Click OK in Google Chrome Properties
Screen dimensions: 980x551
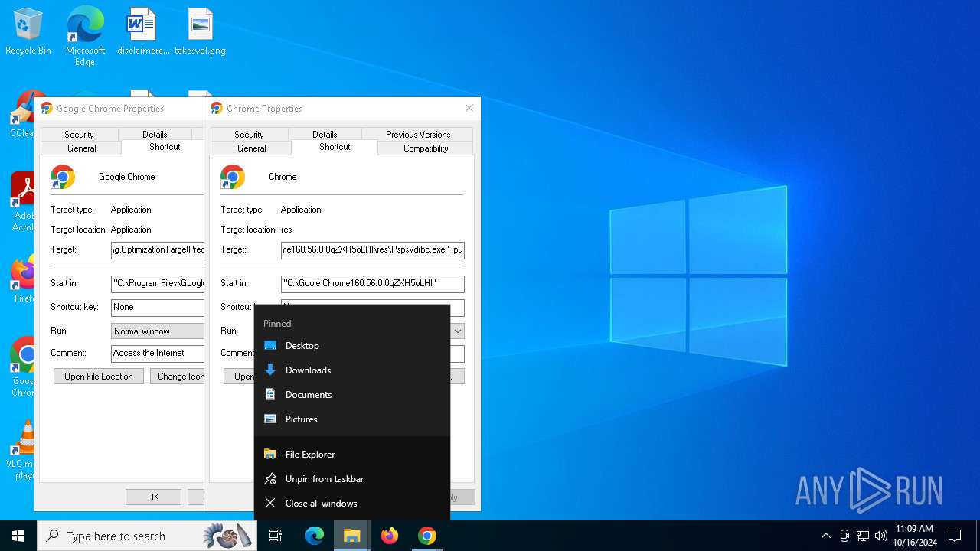(x=153, y=497)
